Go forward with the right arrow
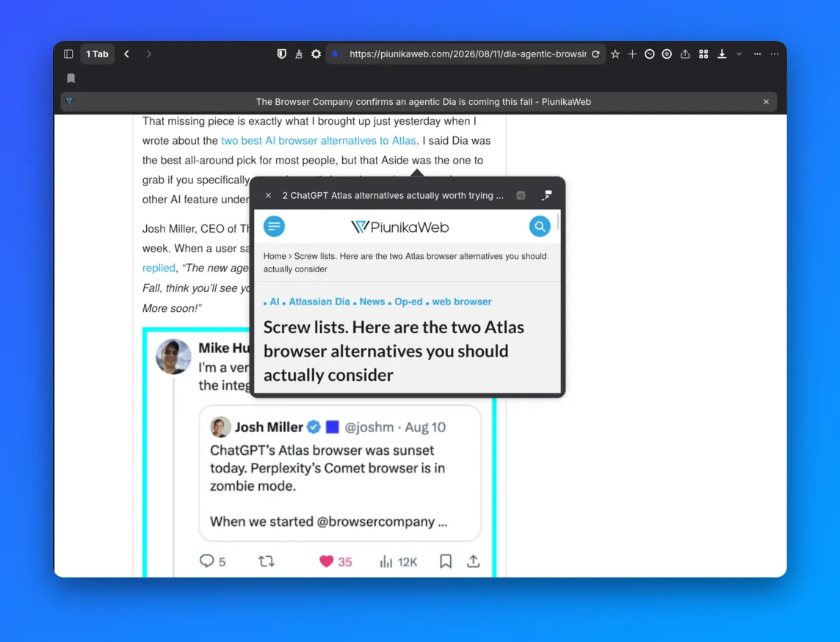This screenshot has height=642, width=840. (x=149, y=54)
